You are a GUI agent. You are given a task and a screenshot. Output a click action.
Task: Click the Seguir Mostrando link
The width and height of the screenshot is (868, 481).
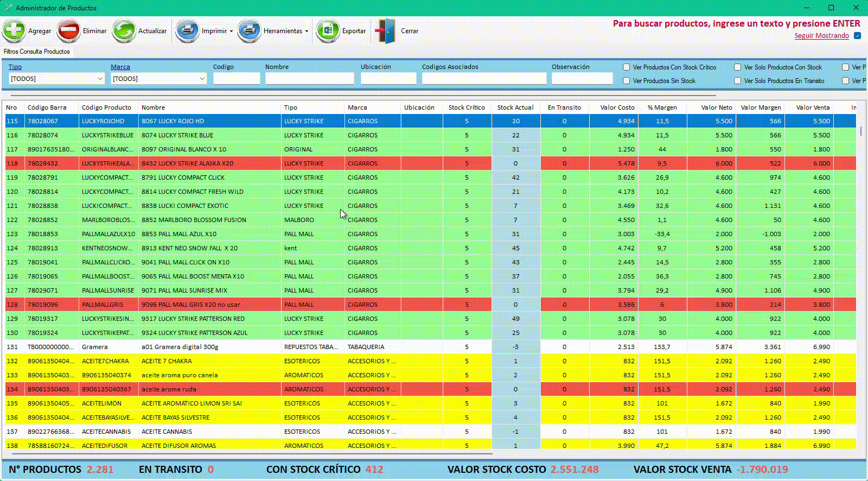point(821,36)
